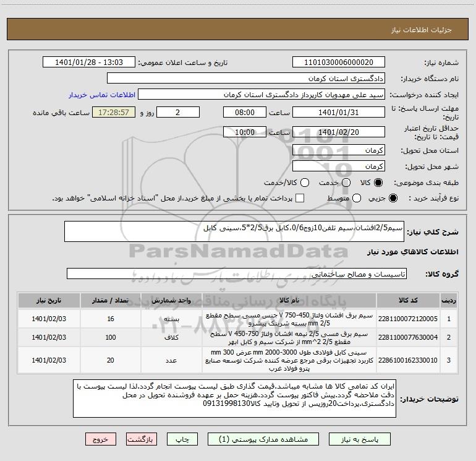Click the بازگشت back button
476x461 pixels.
pos(142,439)
